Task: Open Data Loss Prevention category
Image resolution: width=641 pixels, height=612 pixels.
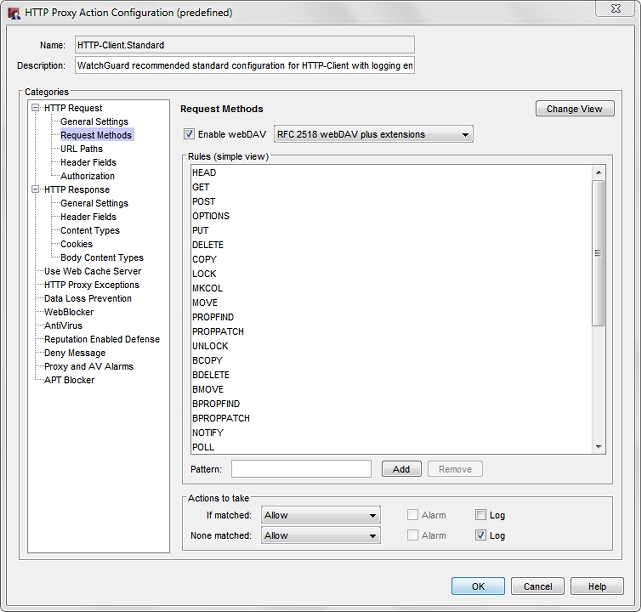Action: [x=88, y=299]
